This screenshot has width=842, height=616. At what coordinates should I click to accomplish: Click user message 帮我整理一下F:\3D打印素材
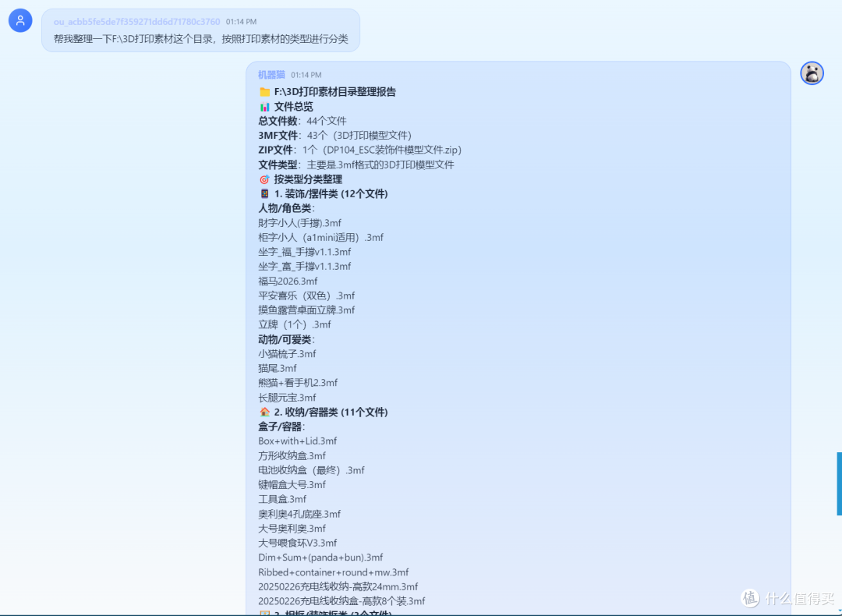click(201, 39)
